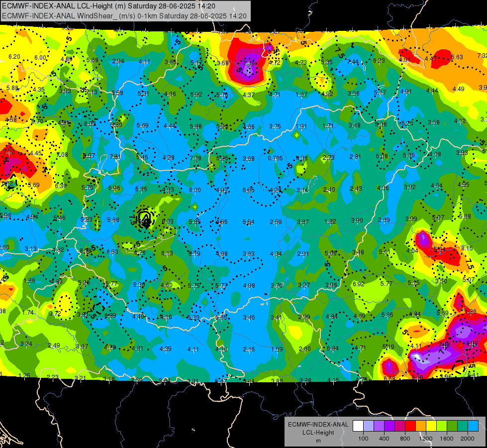Click the 800 legend scale label
487x448 pixels.
pyautogui.click(x=405, y=439)
